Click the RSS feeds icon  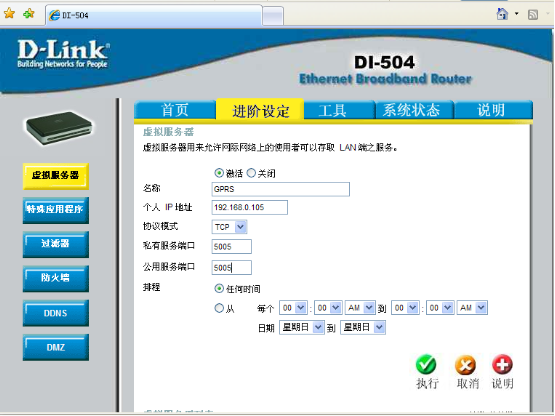click(533, 15)
